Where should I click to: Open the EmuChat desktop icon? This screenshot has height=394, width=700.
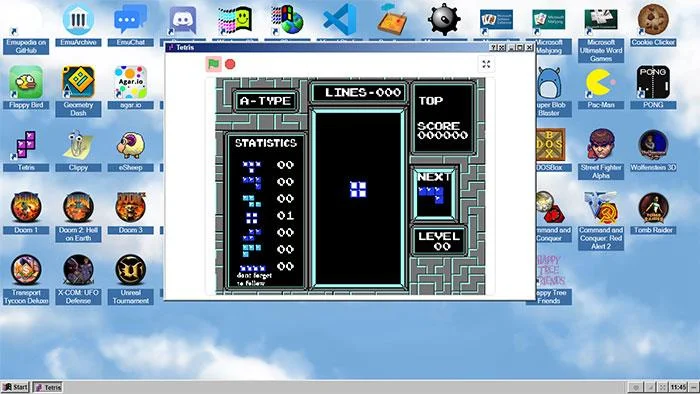(130, 24)
